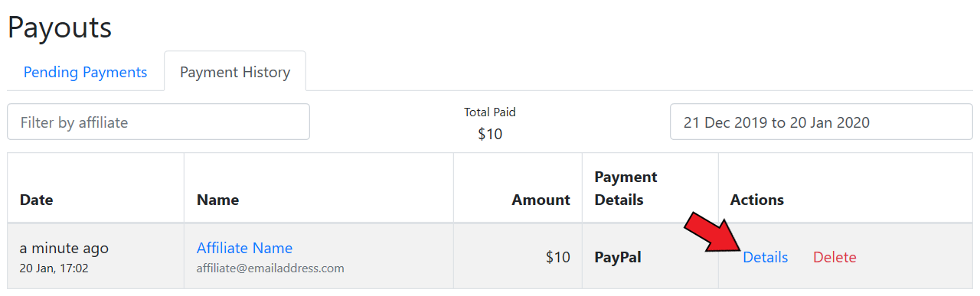Click the Actions column header
Image resolution: width=980 pixels, height=296 pixels.
pyautogui.click(x=757, y=200)
